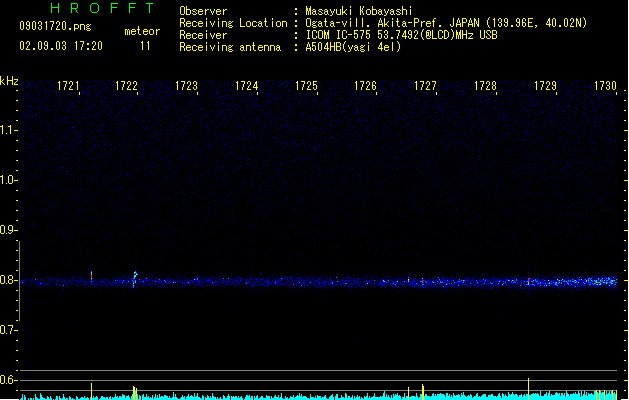Click the meteor label

point(142,31)
